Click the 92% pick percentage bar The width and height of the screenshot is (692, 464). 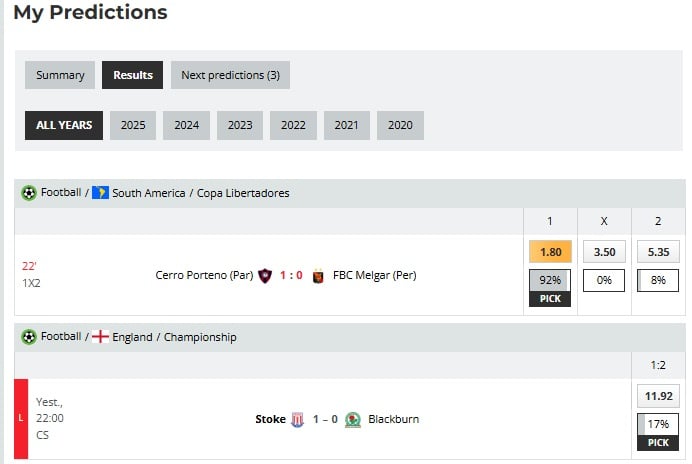pyautogui.click(x=550, y=281)
